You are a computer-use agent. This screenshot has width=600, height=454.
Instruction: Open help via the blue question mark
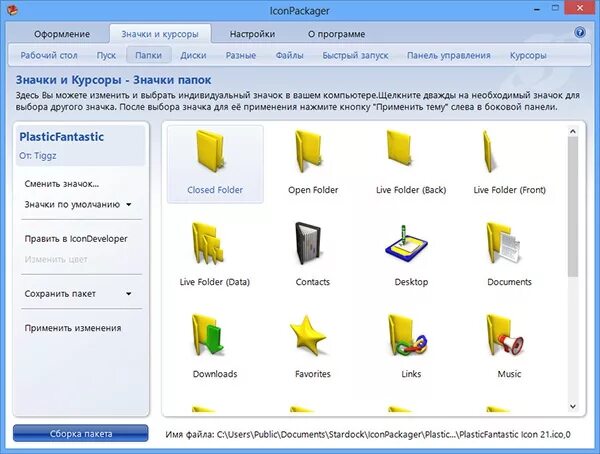click(579, 33)
